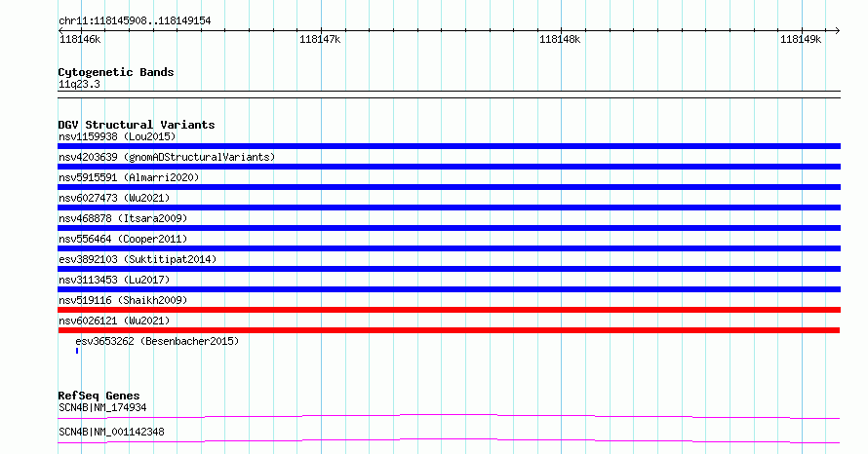The height and width of the screenshot is (454, 868).
Task: Open esv3892103 (Suktitipat2014) variant label
Action: [x=138, y=259]
